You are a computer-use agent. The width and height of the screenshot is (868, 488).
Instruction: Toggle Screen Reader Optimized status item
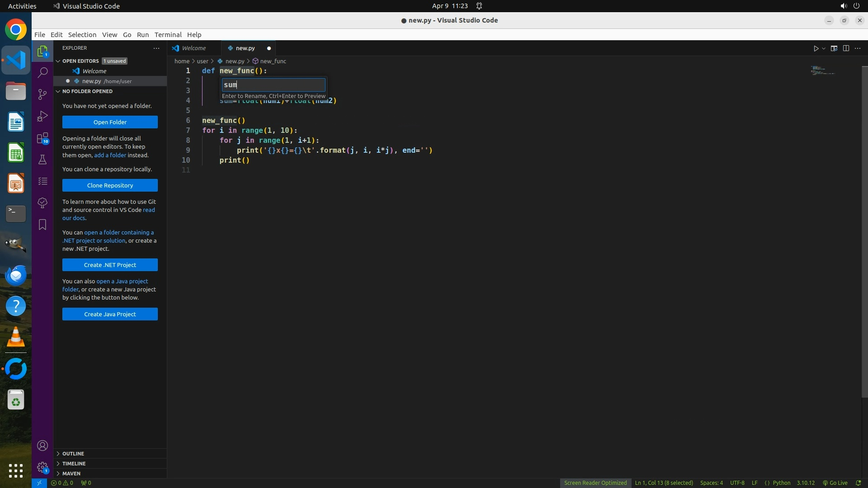[x=595, y=483]
